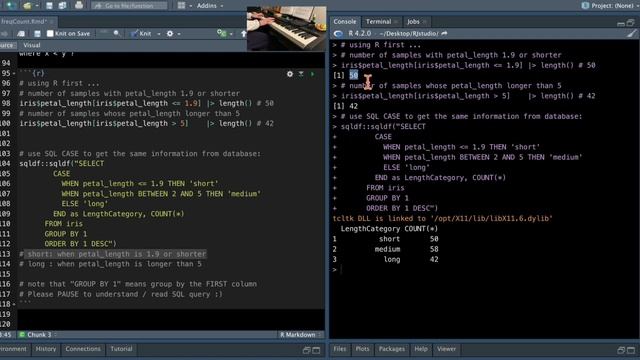640x360 pixels.
Task: Focus the Go to file/function search box
Action: tap(129, 6)
